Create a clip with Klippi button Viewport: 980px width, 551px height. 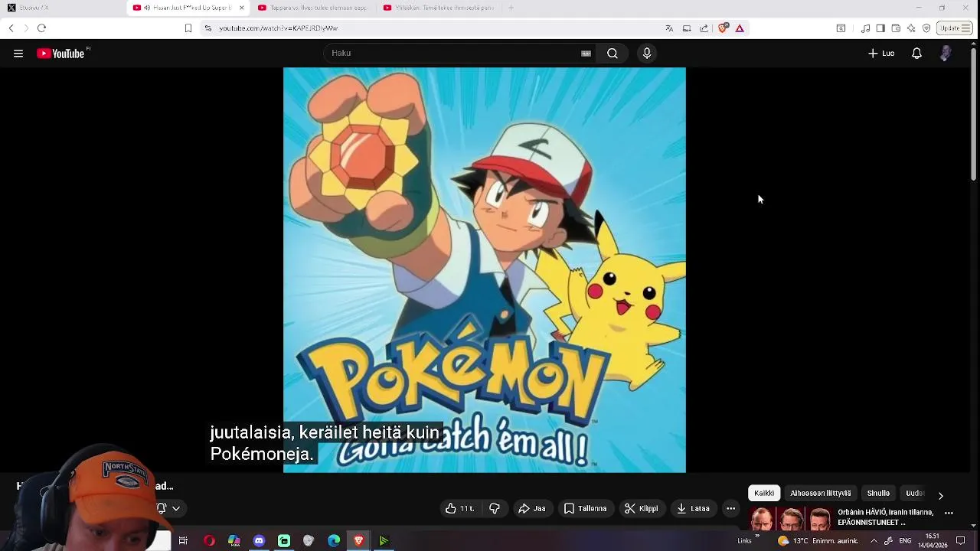point(642,509)
